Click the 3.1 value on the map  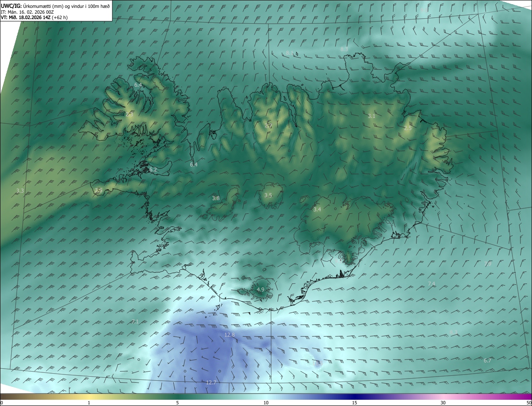[x=372, y=116]
